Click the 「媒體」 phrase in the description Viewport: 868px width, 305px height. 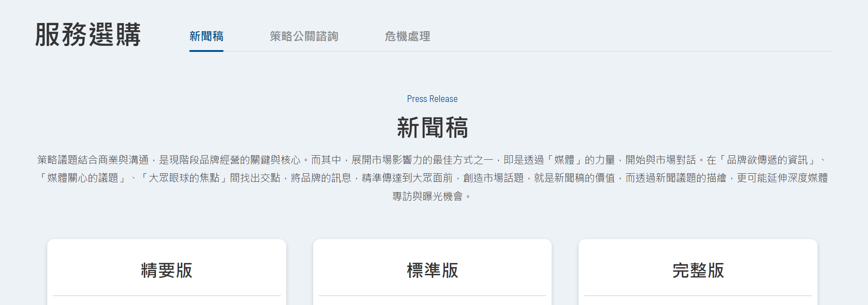564,160
